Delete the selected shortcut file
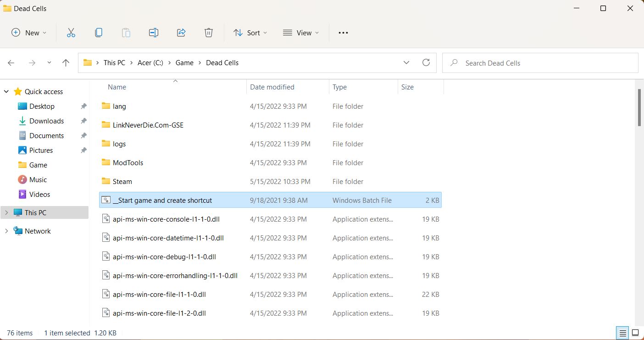This screenshot has height=340, width=644. click(x=209, y=33)
